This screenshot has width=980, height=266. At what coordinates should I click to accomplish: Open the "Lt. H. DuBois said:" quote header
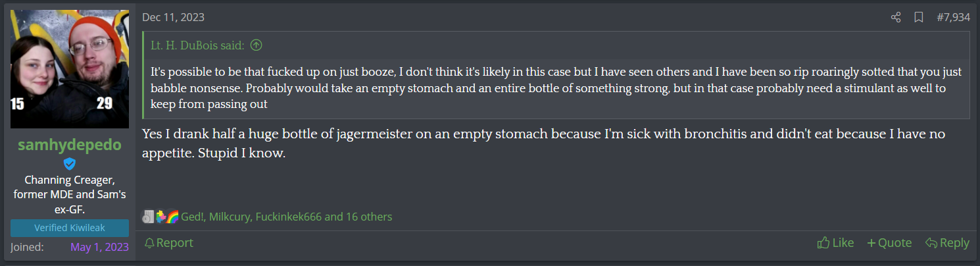(x=198, y=45)
